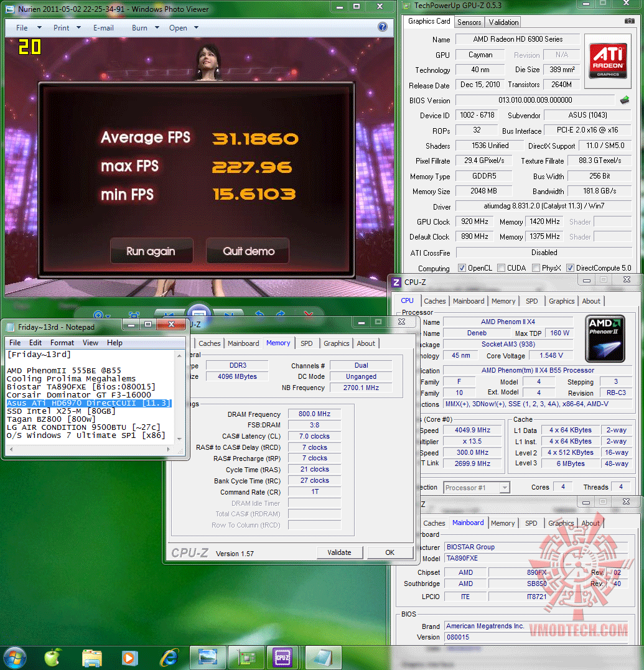Open Notepad Format menu

tap(62, 343)
